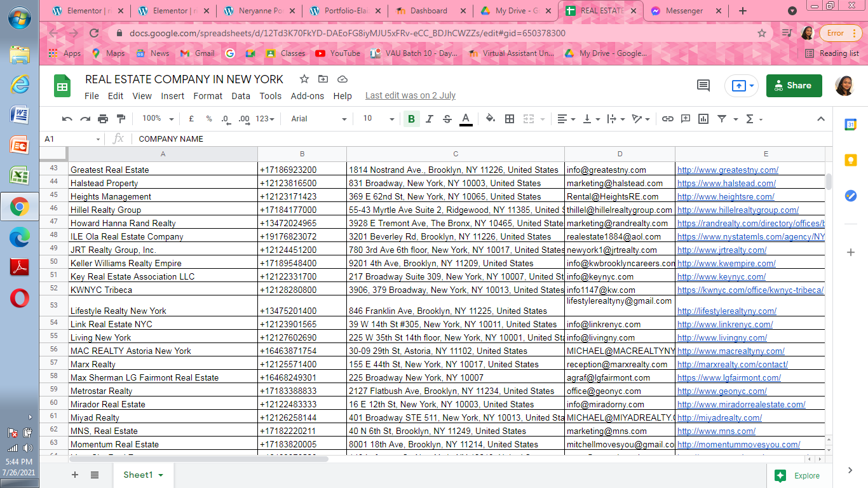Viewport: 868px width, 488px height.
Task: Open Google Tasks side panel
Action: coord(850,196)
